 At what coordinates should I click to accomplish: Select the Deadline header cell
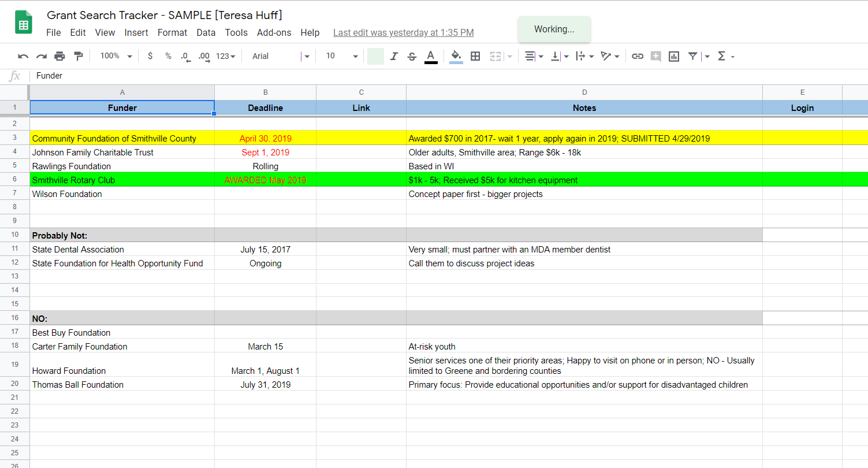pyautogui.click(x=266, y=107)
